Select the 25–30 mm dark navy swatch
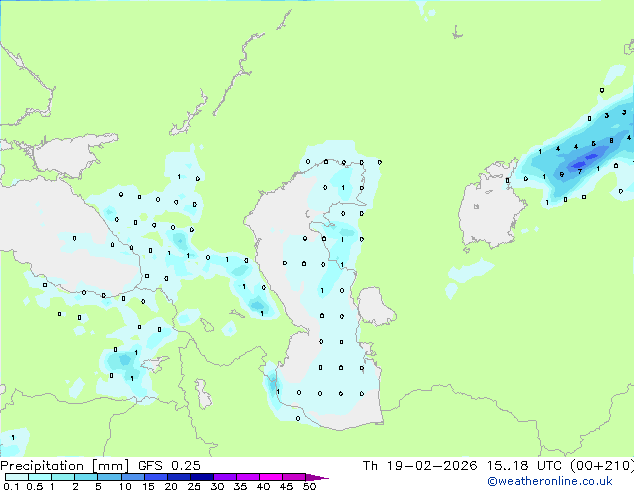This screenshot has height=490, width=634. [202, 477]
